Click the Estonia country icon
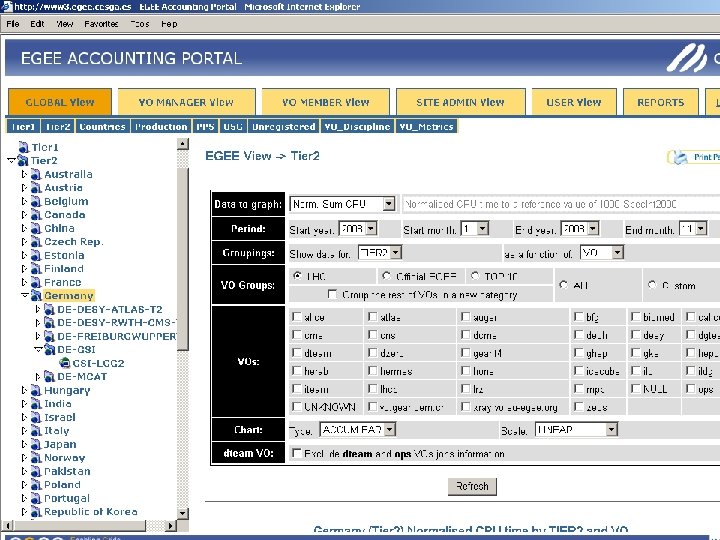Image resolution: width=720 pixels, height=540 pixels. click(36, 255)
